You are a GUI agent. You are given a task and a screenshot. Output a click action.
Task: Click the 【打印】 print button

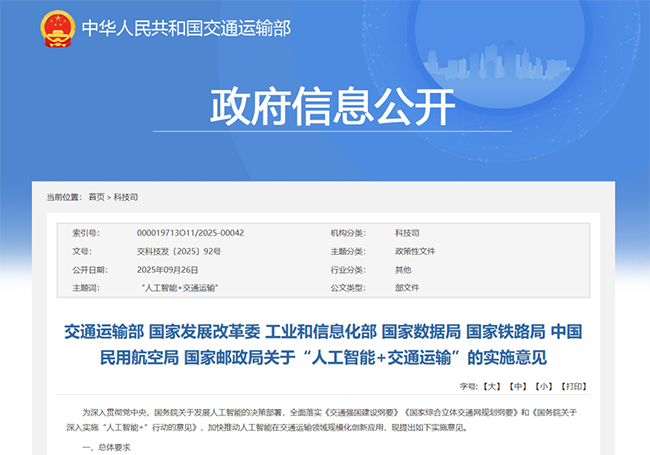click(574, 385)
